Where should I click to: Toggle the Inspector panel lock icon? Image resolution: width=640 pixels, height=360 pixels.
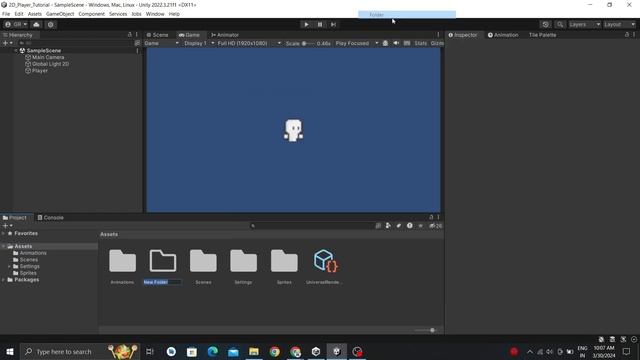627,35
